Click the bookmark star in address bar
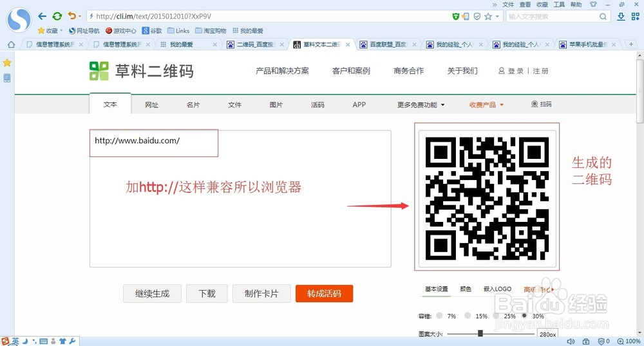This screenshot has width=644, height=346. (488, 16)
